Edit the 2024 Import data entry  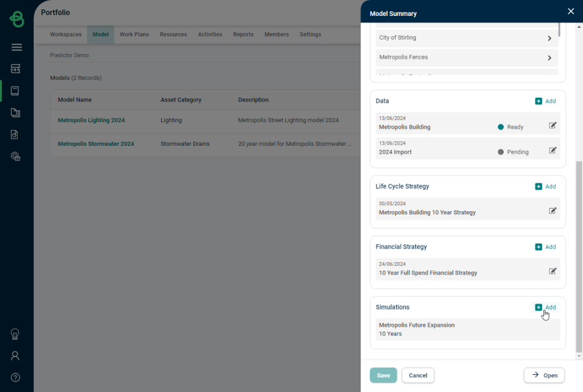[553, 150]
